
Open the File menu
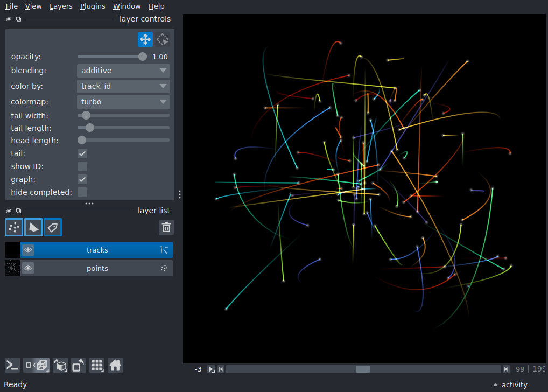click(x=11, y=6)
